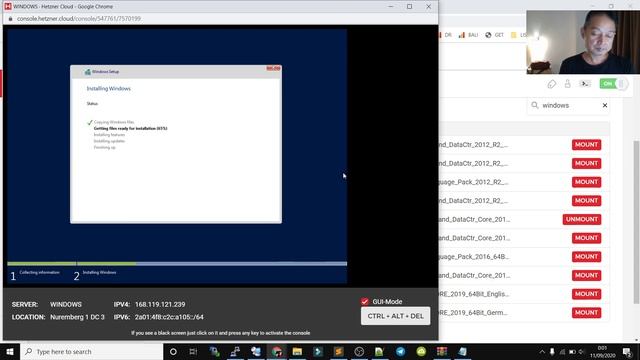The image size is (640, 360).
Task: Select the IPv4 address 168.119.121.239
Action: (160, 304)
